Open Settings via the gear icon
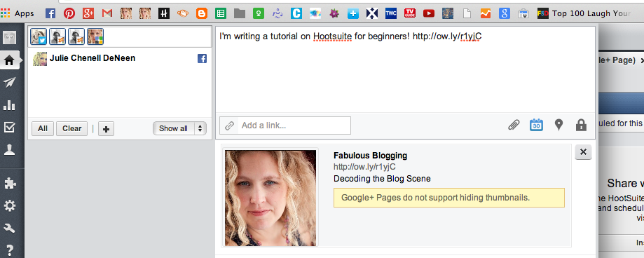 [9, 205]
